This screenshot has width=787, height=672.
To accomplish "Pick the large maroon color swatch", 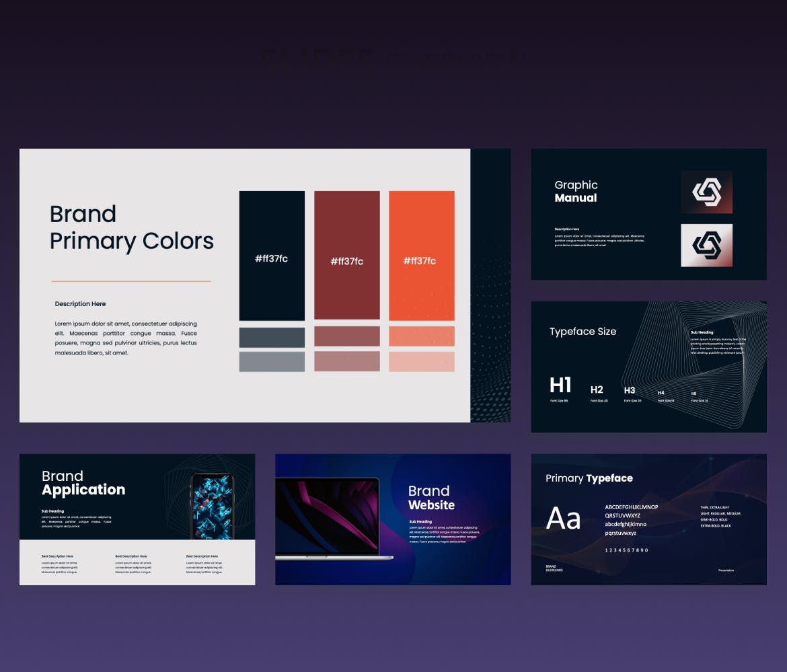I will tap(346, 256).
